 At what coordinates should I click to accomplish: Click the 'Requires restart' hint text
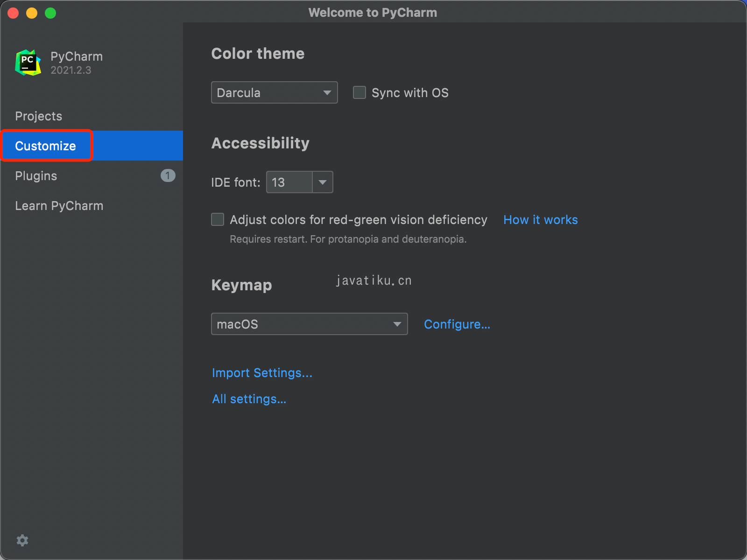348,239
